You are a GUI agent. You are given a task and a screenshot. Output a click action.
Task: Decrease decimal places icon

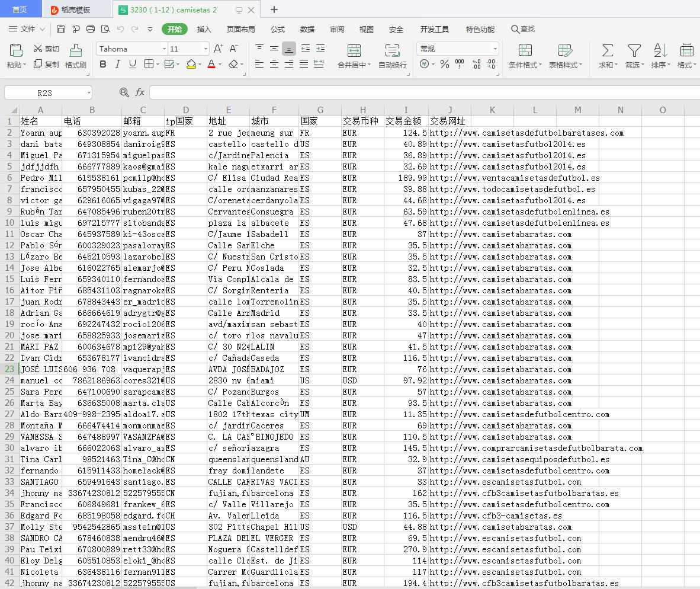tap(491, 65)
